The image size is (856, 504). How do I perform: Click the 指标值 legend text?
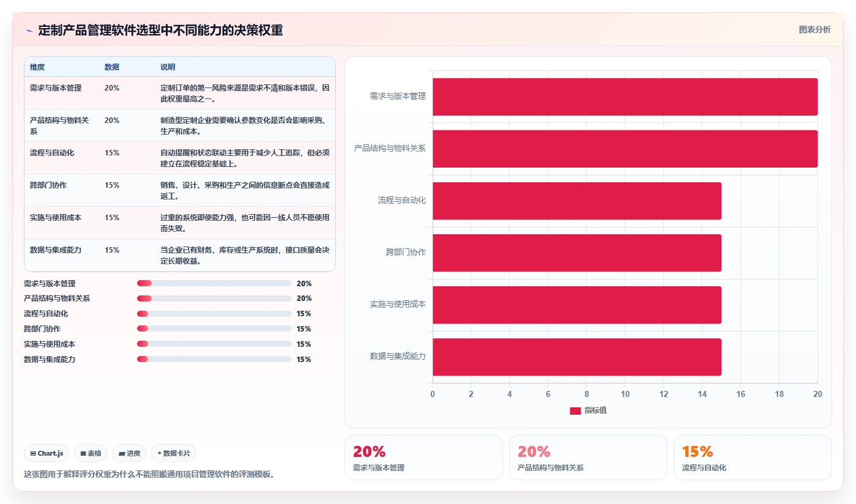(x=595, y=410)
